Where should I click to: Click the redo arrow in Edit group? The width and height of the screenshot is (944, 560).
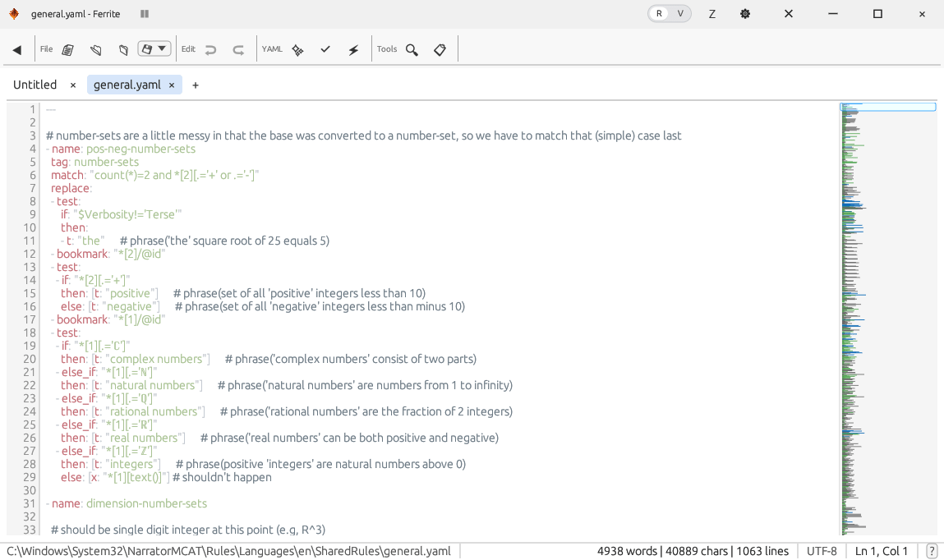(238, 50)
